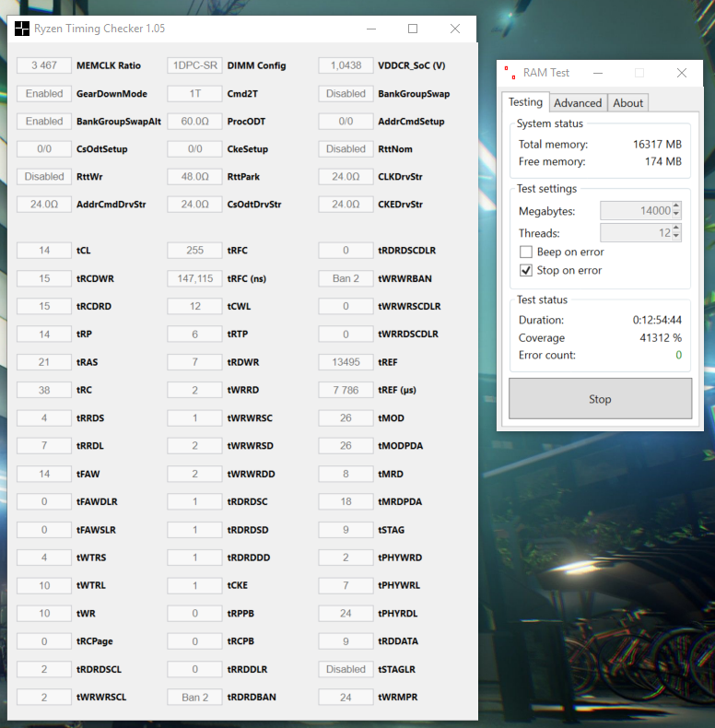The height and width of the screenshot is (728, 715).
Task: Select the Testing tab
Action: 525,102
